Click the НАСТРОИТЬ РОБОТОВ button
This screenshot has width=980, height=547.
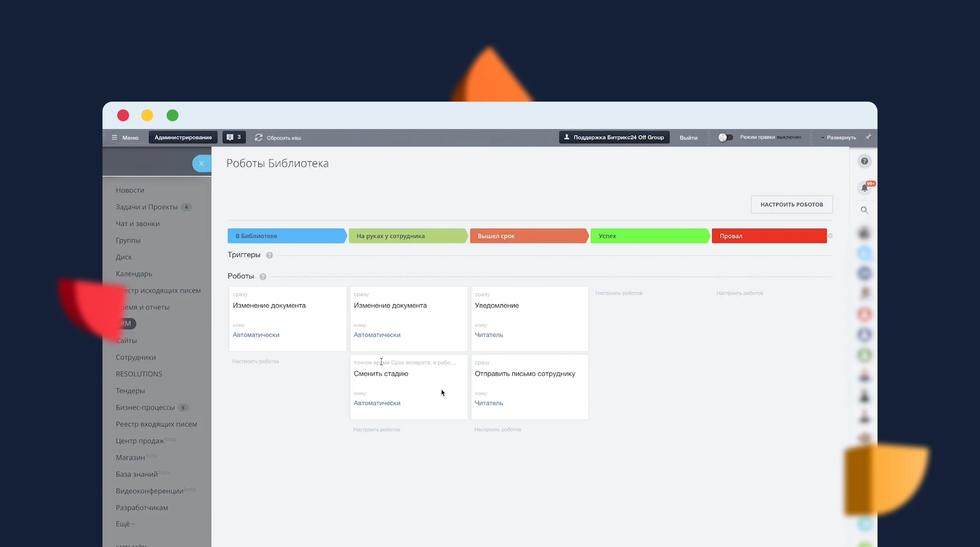(x=791, y=205)
